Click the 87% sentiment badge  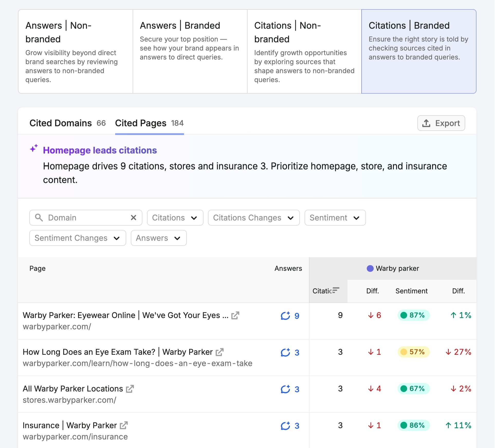(x=414, y=315)
